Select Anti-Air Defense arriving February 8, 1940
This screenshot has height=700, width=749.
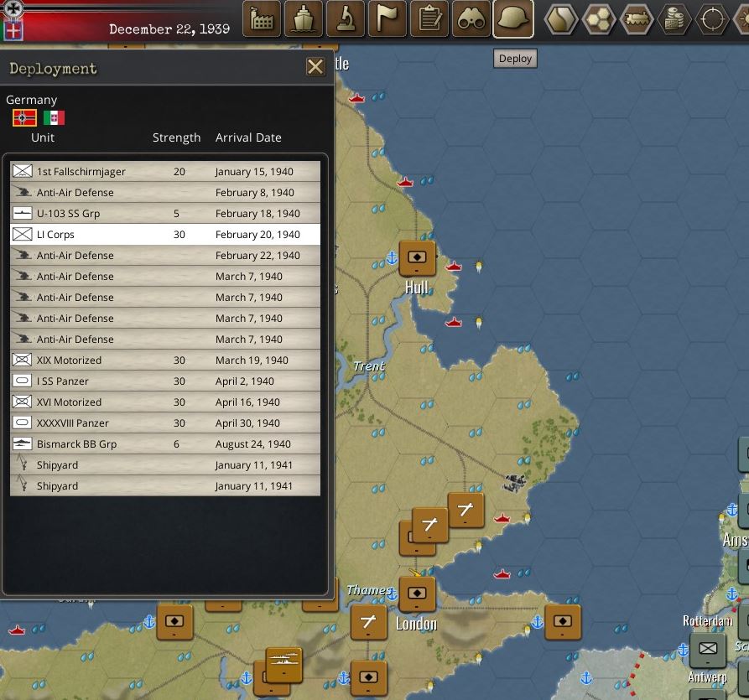[165, 193]
